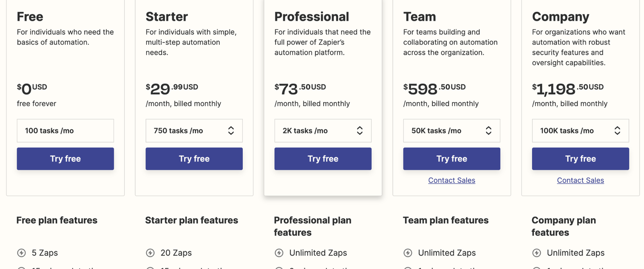Select "Unlimited Zaps" in Team plan features
This screenshot has height=269, width=644.
[447, 253]
